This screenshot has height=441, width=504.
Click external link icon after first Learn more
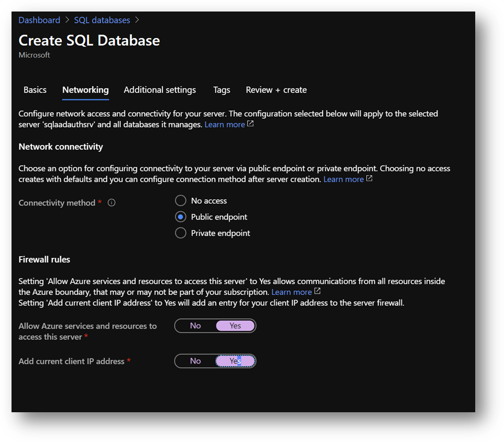(x=250, y=124)
